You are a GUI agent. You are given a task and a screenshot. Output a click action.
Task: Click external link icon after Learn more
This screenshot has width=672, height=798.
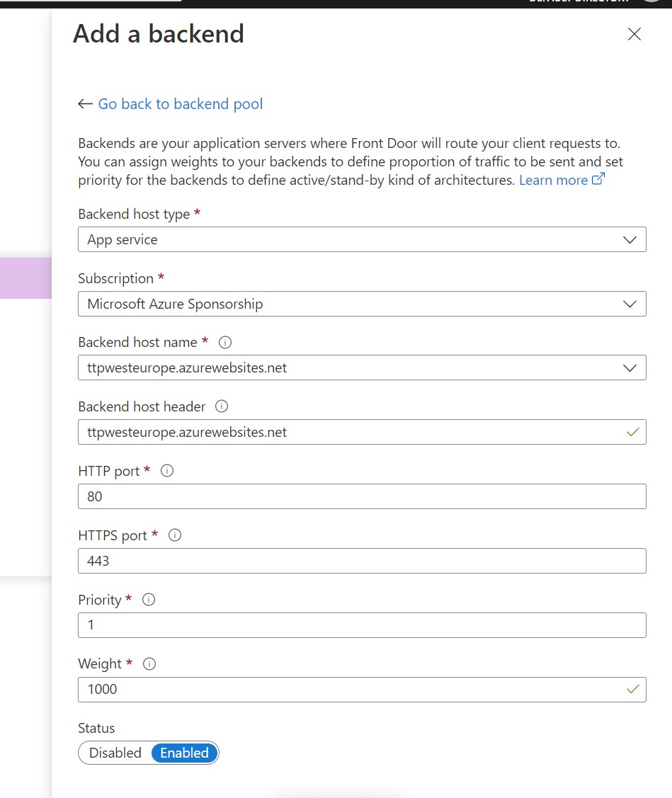point(598,180)
